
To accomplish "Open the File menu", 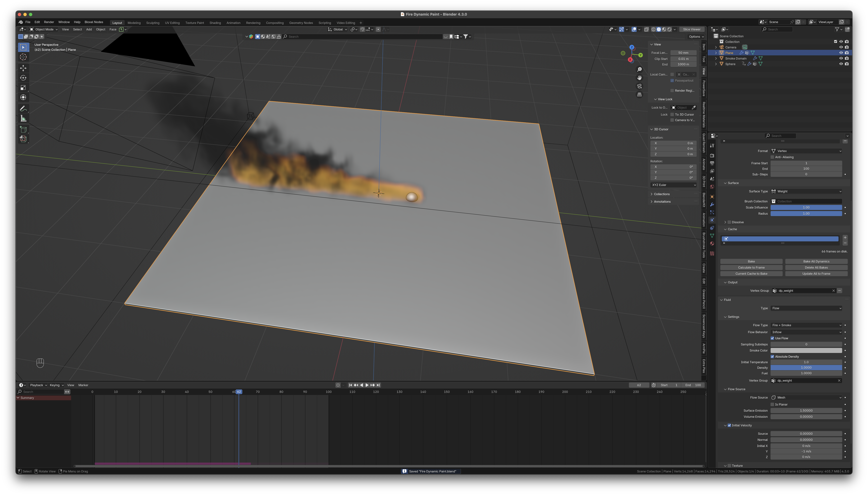I will pos(28,22).
